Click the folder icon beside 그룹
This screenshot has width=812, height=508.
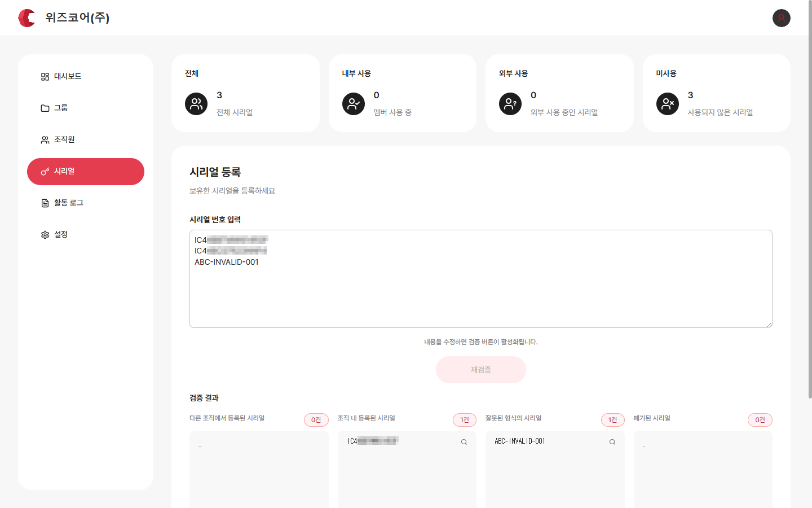pos(45,108)
